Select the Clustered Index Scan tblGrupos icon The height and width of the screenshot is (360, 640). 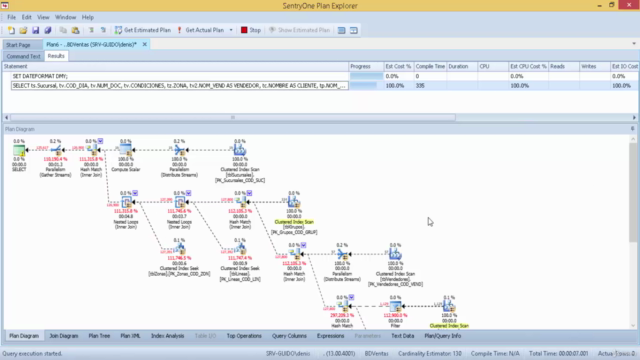(294, 202)
